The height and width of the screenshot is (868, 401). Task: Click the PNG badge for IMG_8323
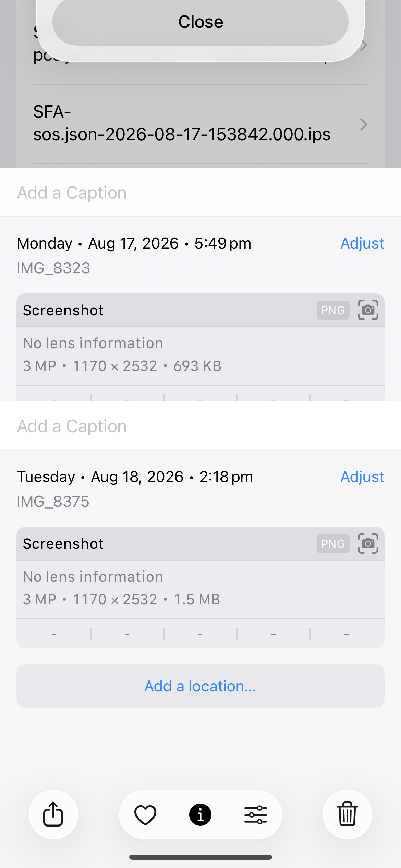tap(333, 310)
